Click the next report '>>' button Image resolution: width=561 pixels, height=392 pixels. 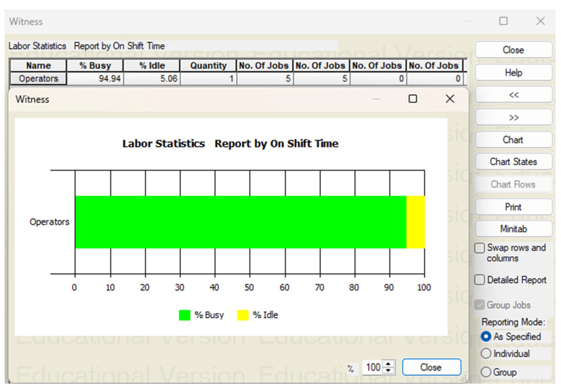513,117
